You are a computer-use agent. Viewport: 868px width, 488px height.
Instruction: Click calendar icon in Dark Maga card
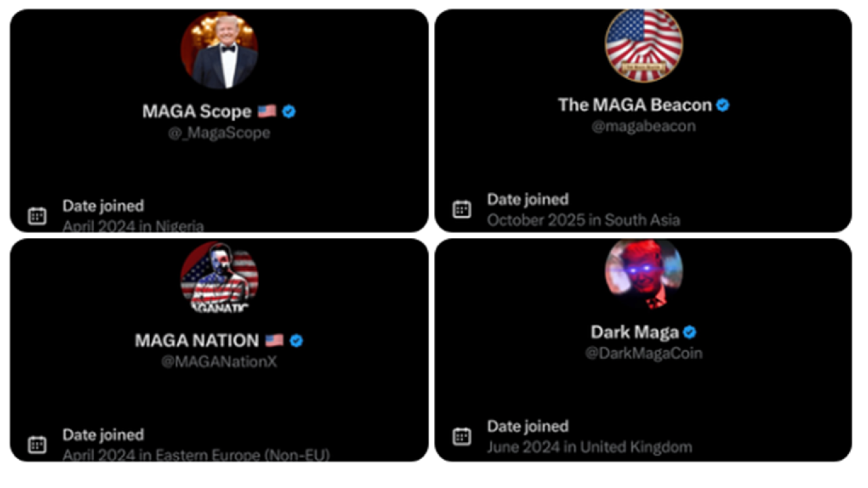click(x=462, y=436)
